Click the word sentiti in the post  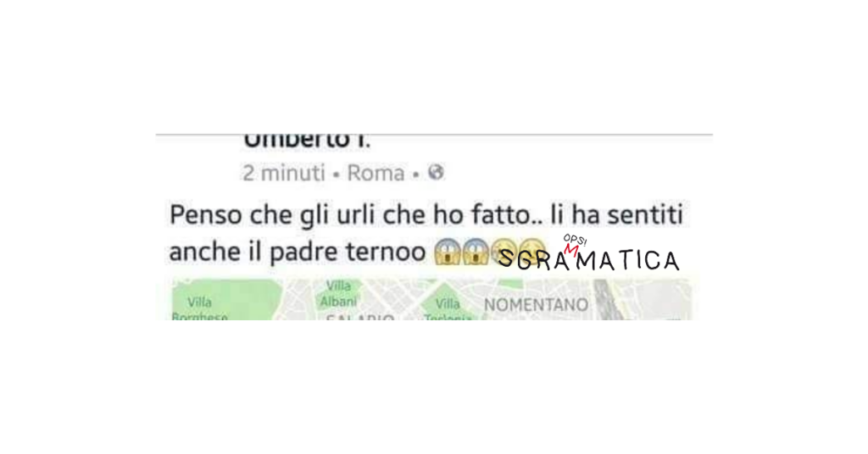[x=645, y=214]
